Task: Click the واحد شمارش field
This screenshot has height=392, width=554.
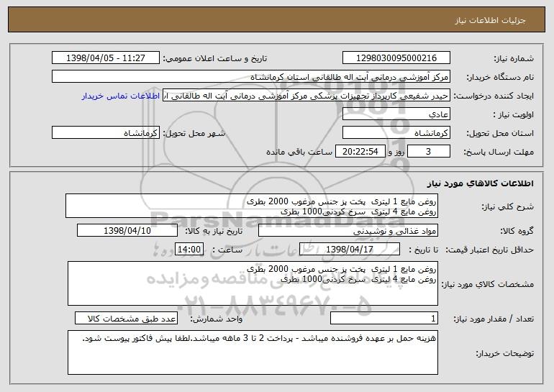Action: [x=126, y=318]
